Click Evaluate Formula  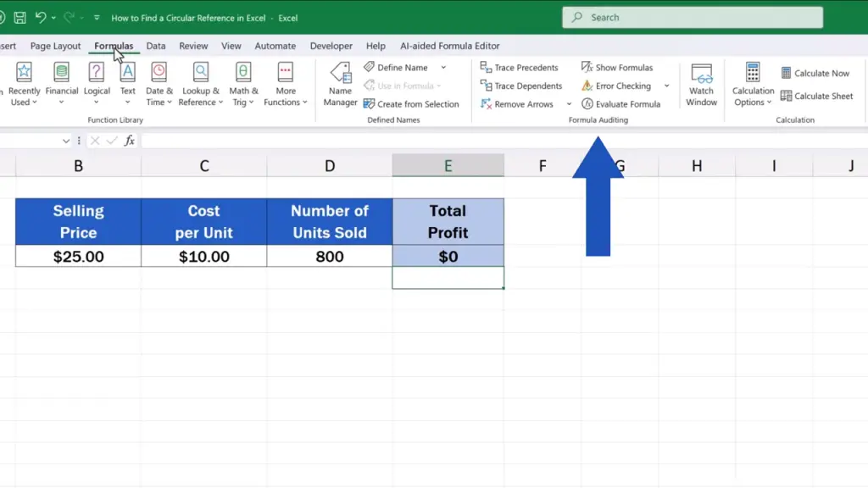(620, 104)
